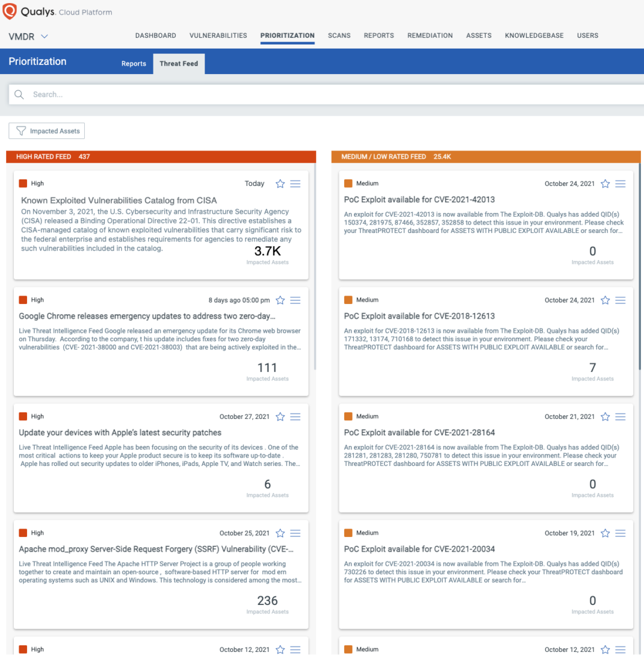Screen dimensions: 644x655
Task: Click the search magnifier icon
Action: tap(19, 95)
